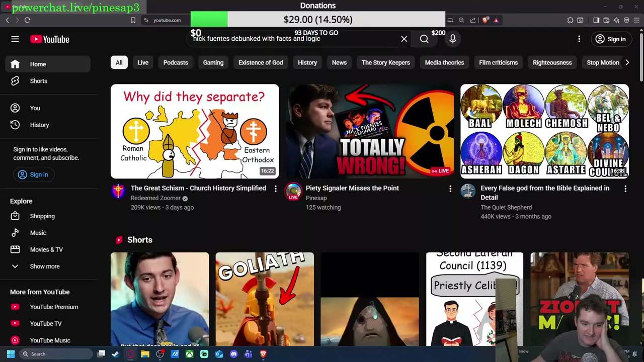This screenshot has height=362, width=644.
Task: Click the YouTube logo
Action: click(x=49, y=39)
